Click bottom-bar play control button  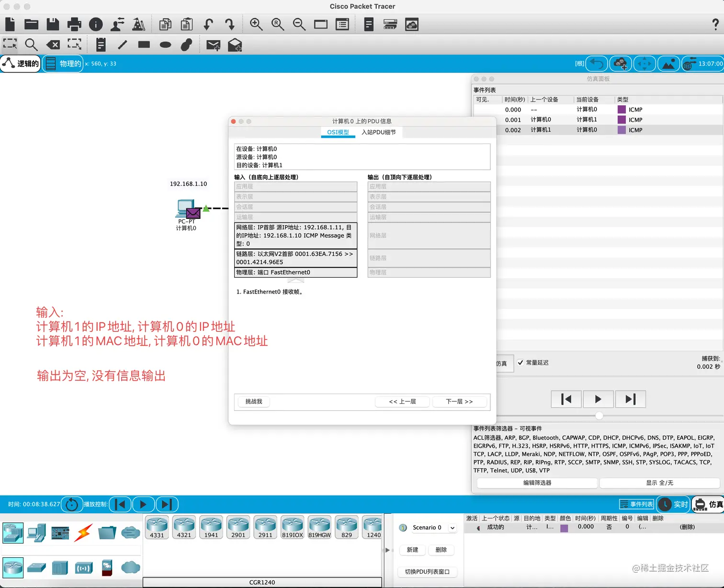(x=143, y=504)
